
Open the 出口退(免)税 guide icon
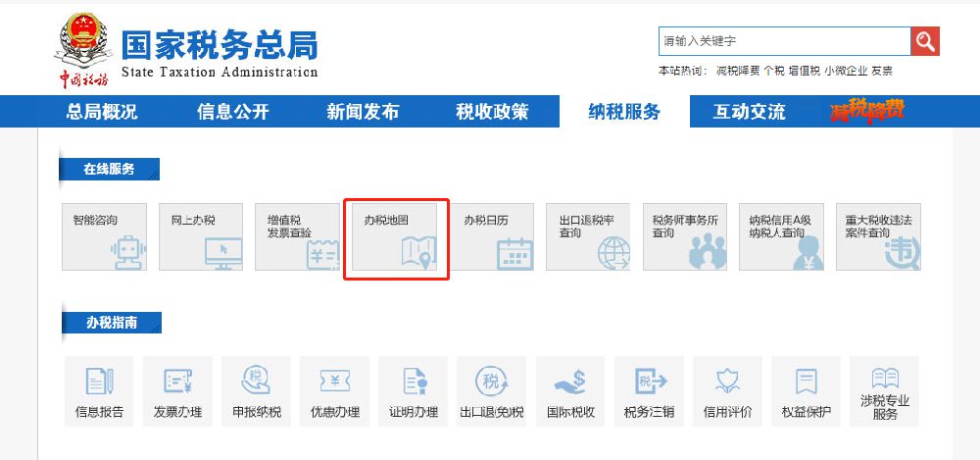pyautogui.click(x=492, y=391)
